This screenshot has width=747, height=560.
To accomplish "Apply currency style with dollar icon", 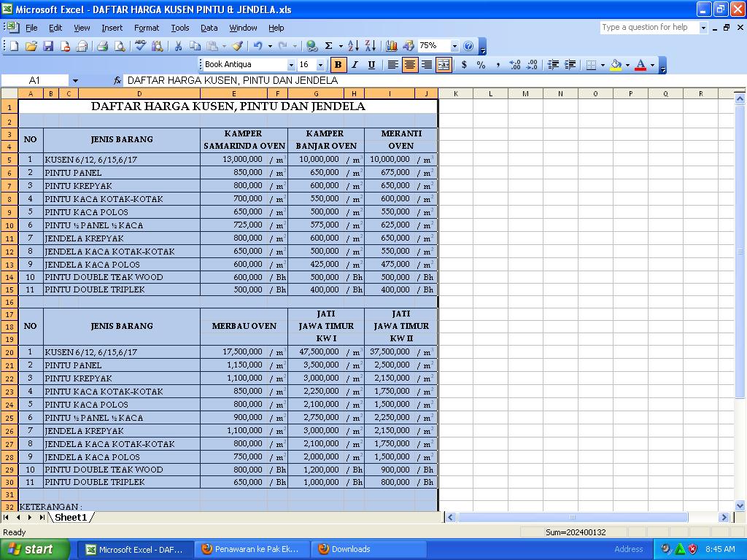I will pyautogui.click(x=464, y=65).
